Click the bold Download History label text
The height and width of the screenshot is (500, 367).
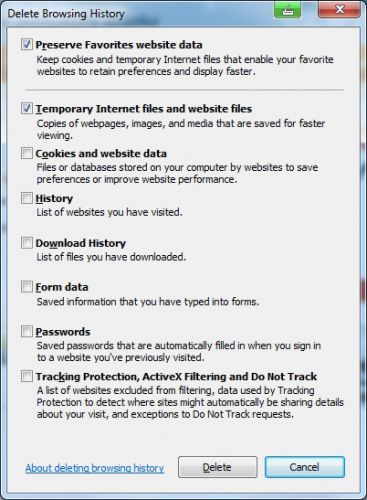[x=81, y=243]
